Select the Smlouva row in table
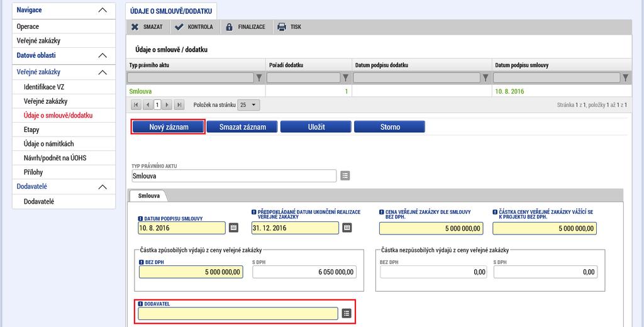 click(x=379, y=91)
